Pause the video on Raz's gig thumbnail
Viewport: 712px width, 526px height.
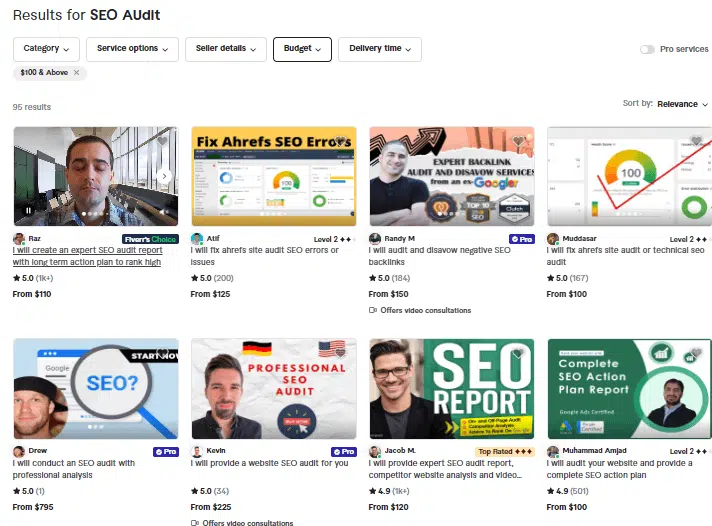pos(28,211)
